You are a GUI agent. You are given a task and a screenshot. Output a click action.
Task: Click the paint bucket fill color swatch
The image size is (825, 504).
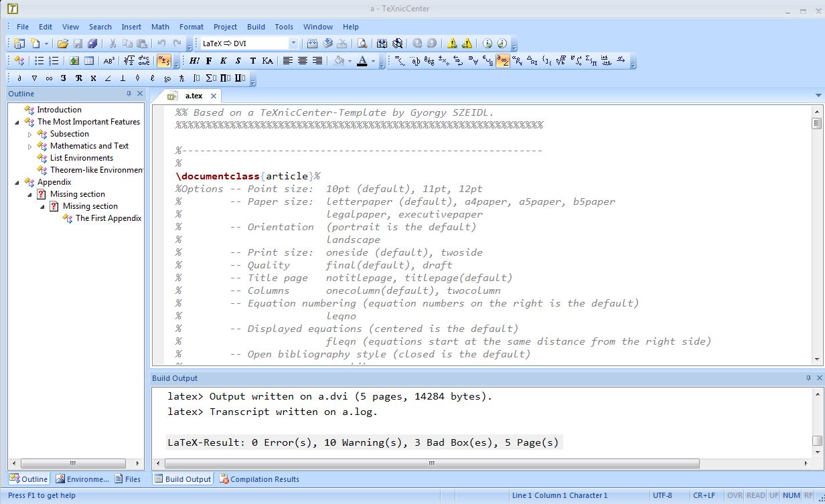(x=340, y=61)
